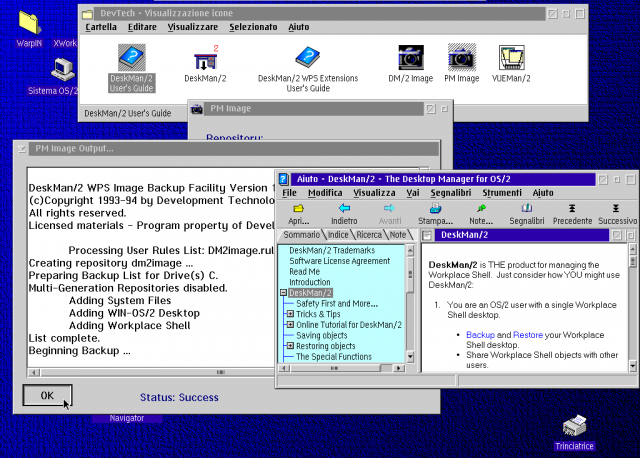Expand the Restoring objects node
This screenshot has width=640, height=458.
coord(290,346)
